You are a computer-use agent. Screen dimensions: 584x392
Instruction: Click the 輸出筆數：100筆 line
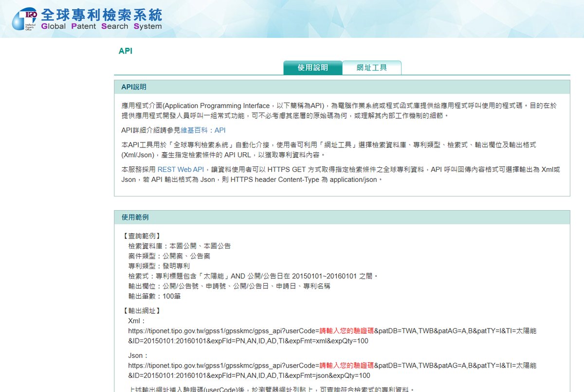click(155, 296)
